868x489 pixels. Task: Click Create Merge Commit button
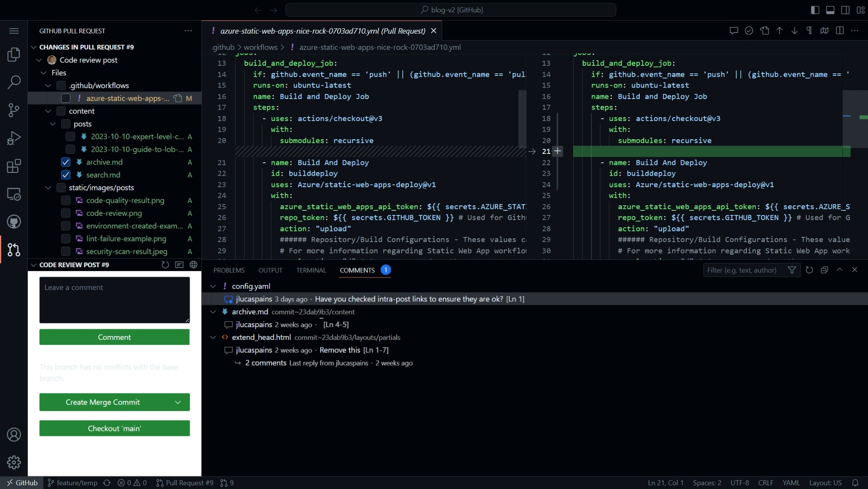(x=102, y=402)
